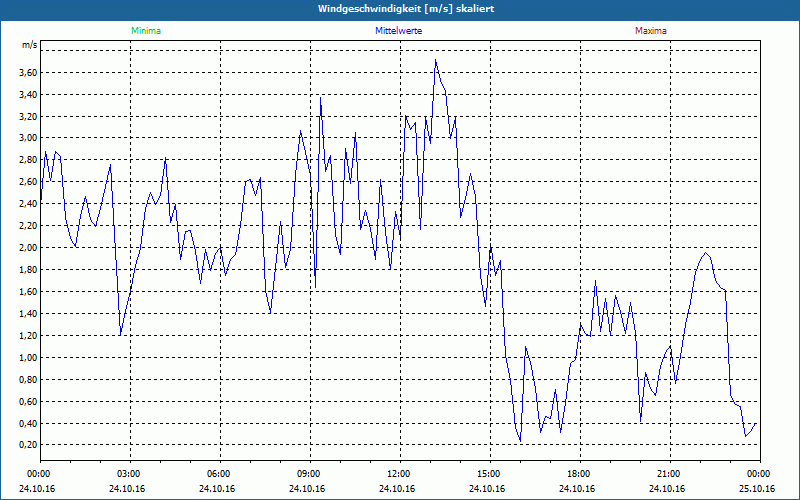Image resolution: width=800 pixels, height=500 pixels.
Task: Click the '06:00' time label on the x-axis
Action: (220, 474)
